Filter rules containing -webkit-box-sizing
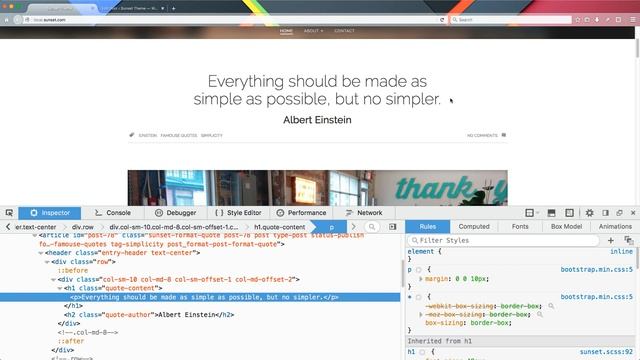Image resolution: width=640 pixels, height=360 pixels. pyautogui.click(x=551, y=306)
